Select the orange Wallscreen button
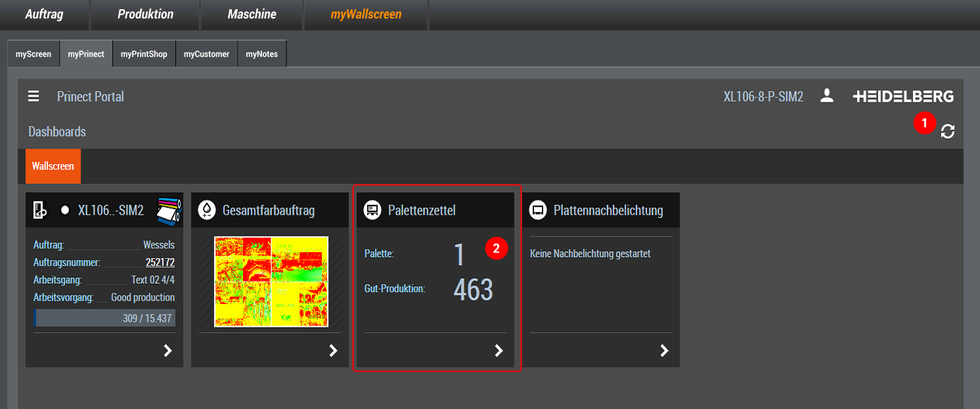980x409 pixels. tap(53, 166)
